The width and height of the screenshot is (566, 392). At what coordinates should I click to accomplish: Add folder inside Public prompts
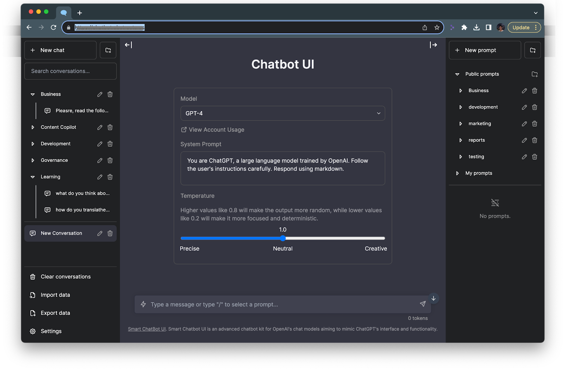click(x=535, y=74)
